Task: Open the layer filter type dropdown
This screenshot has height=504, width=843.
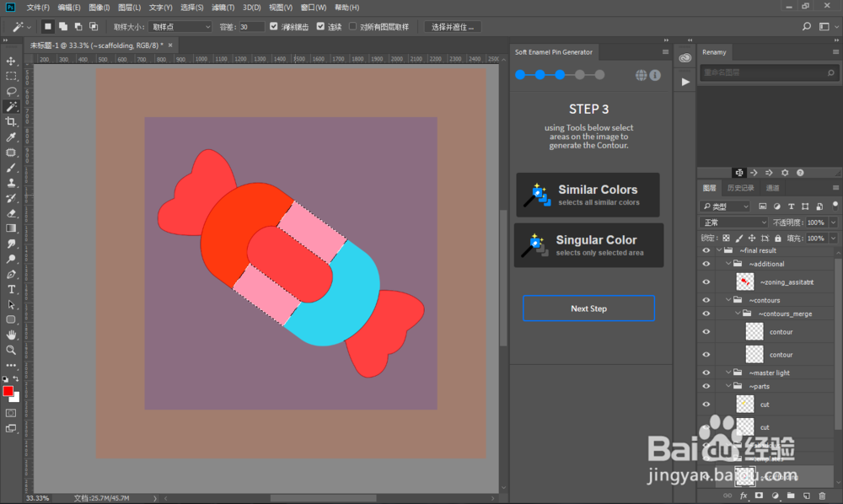Action: [x=725, y=206]
